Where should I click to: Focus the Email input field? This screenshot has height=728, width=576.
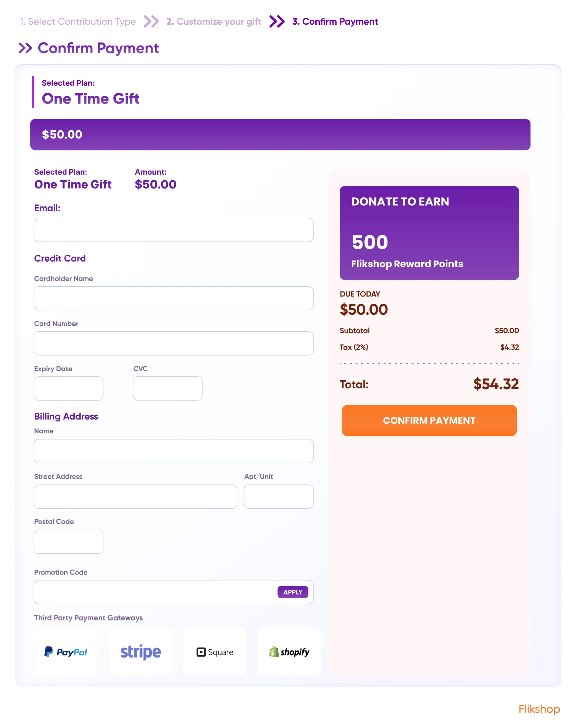point(173,230)
